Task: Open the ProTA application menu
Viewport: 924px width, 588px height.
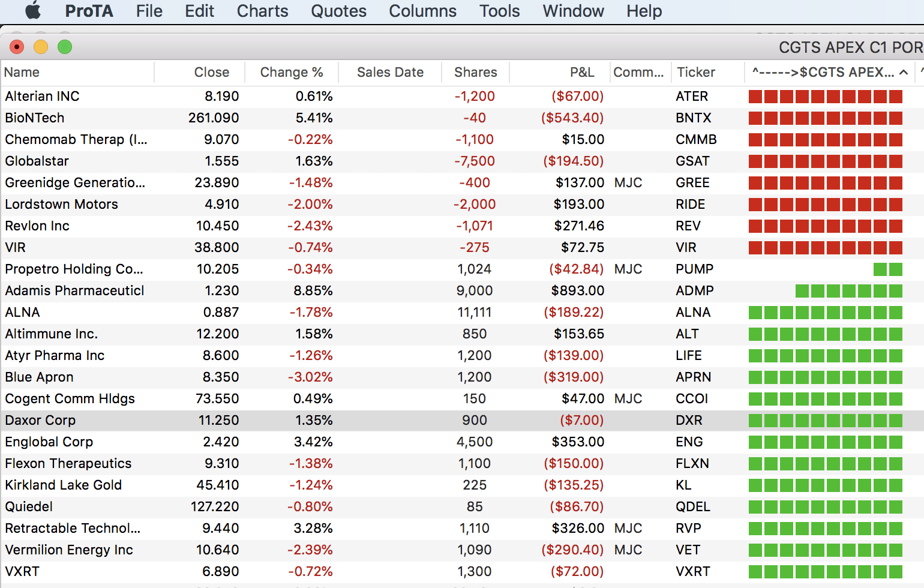Action: (89, 11)
